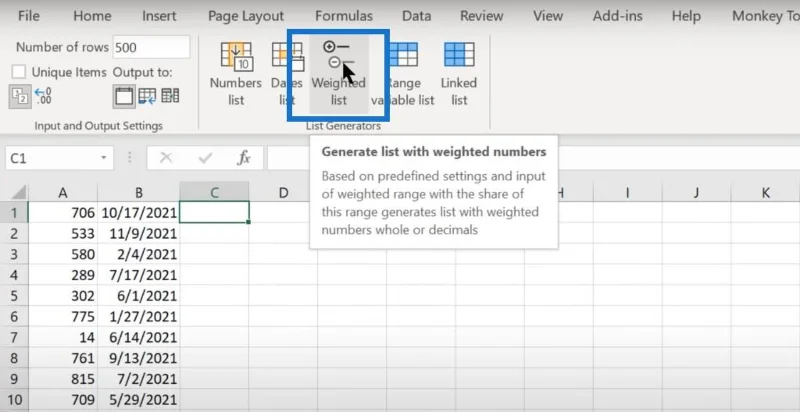
Task: Open the File menu
Action: click(x=29, y=16)
